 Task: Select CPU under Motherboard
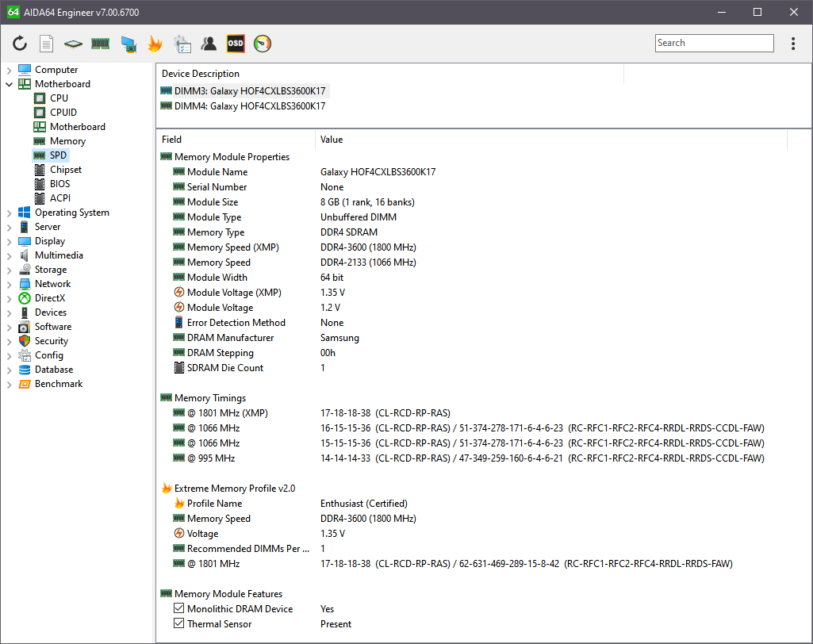pos(59,98)
